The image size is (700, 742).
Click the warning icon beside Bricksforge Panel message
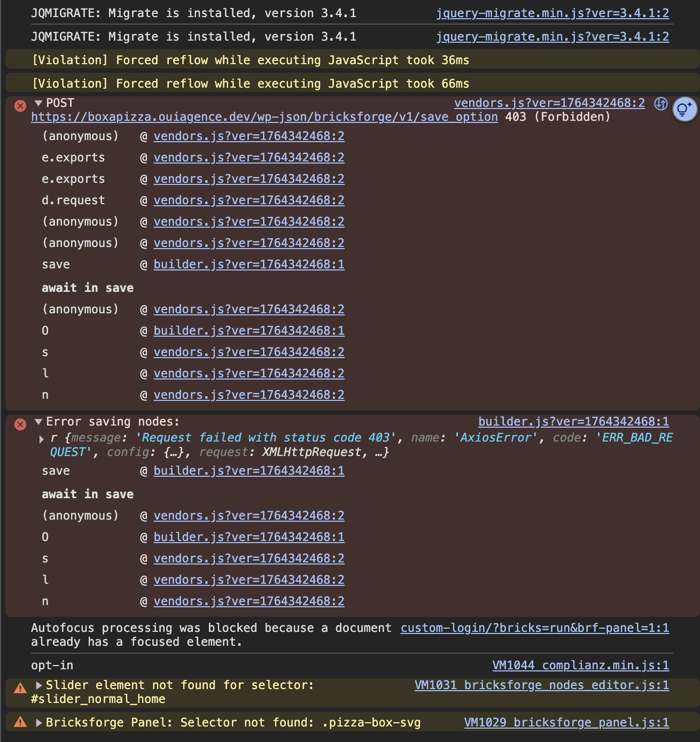[x=20, y=722]
